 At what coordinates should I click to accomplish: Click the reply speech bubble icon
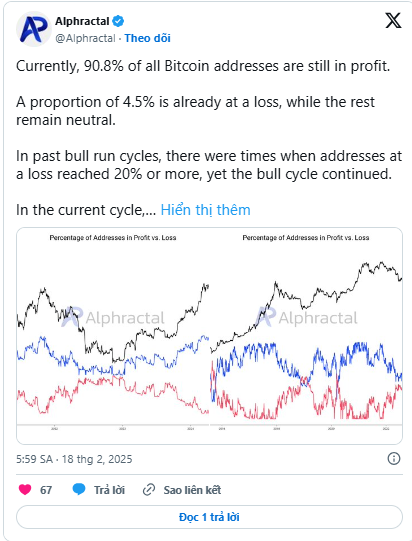click(79, 489)
